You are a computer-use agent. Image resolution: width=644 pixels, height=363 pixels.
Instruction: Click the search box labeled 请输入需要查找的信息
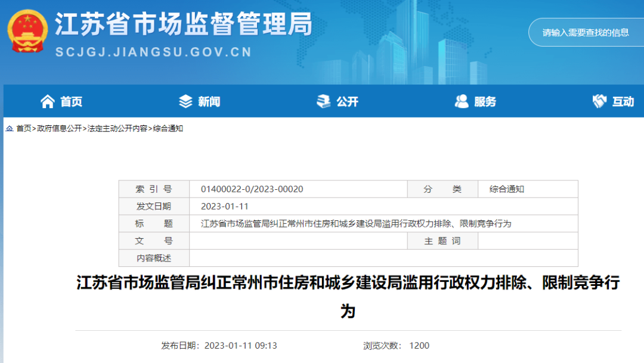click(x=584, y=32)
